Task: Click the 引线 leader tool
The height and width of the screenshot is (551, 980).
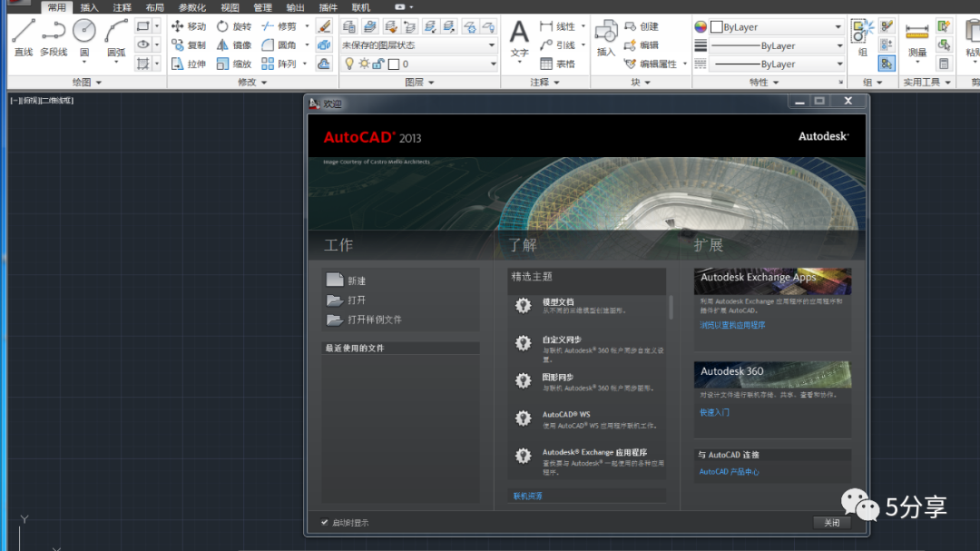Action: tap(557, 45)
